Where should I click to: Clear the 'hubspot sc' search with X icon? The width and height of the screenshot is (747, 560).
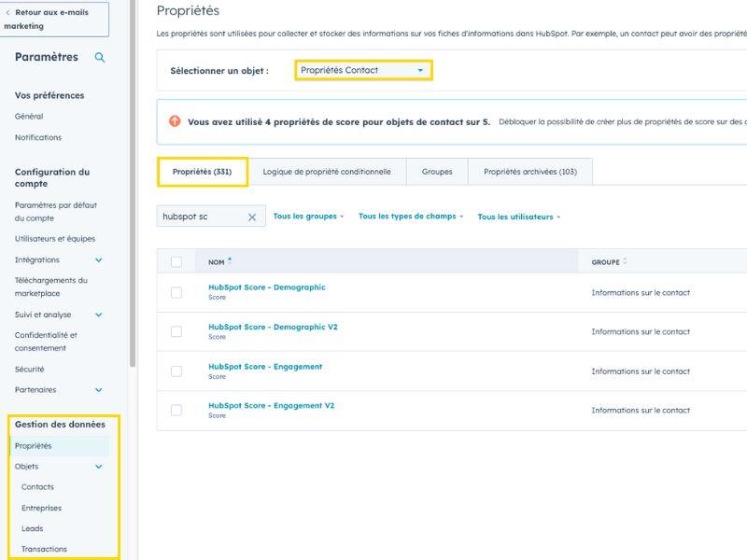pyautogui.click(x=252, y=217)
